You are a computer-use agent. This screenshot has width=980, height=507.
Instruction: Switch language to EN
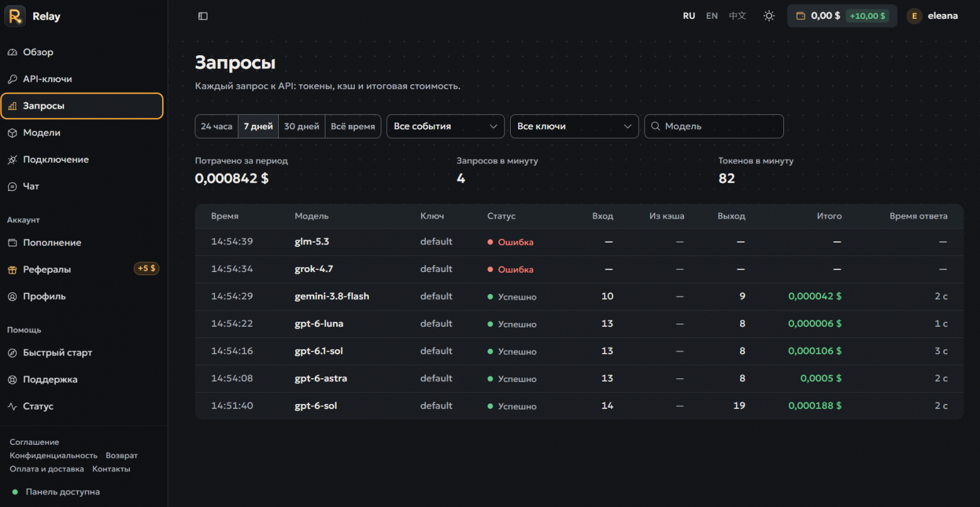point(712,16)
